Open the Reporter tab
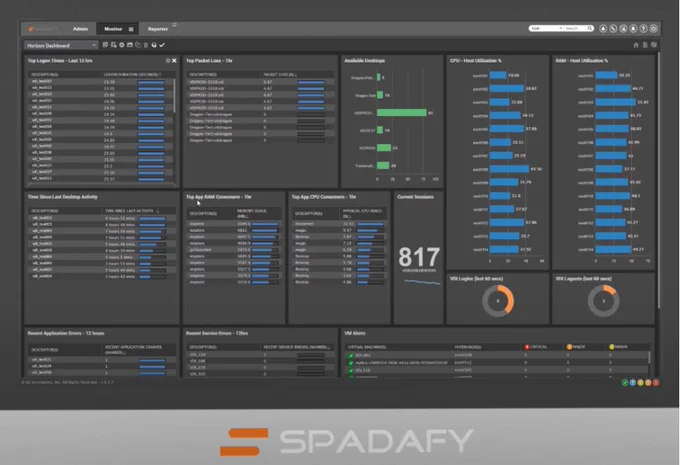 pos(157,29)
